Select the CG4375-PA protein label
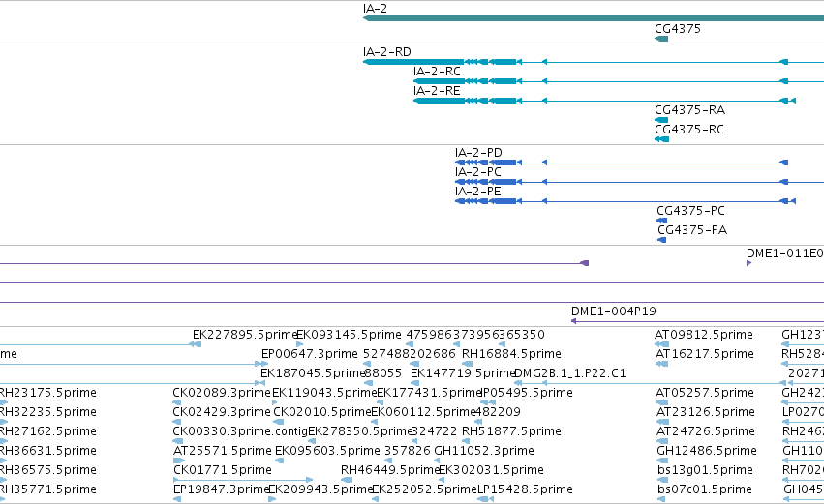 point(692,230)
